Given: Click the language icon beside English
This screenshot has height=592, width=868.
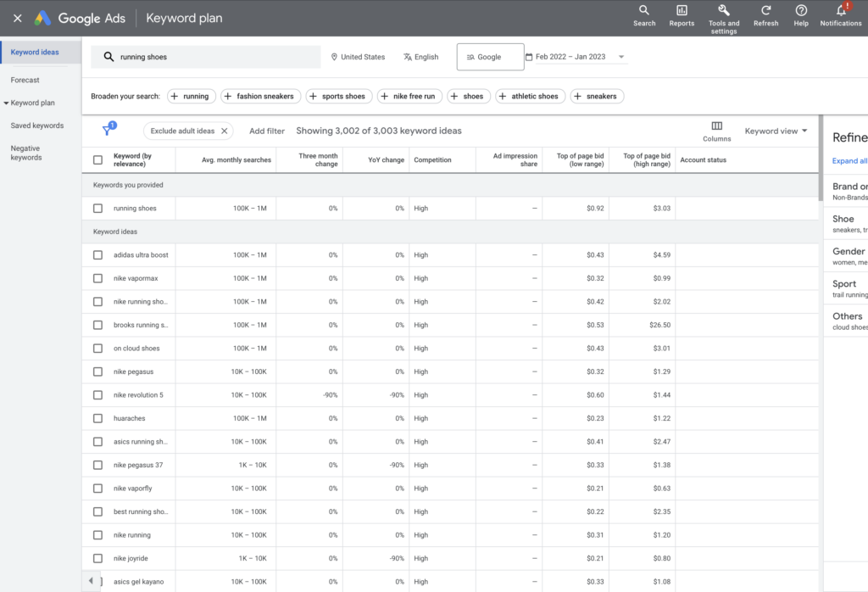Looking at the screenshot, I should pyautogui.click(x=408, y=57).
